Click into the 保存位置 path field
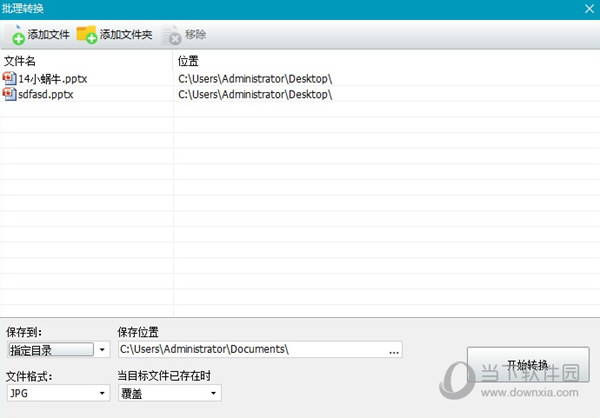This screenshot has width=600, height=418. point(250,349)
